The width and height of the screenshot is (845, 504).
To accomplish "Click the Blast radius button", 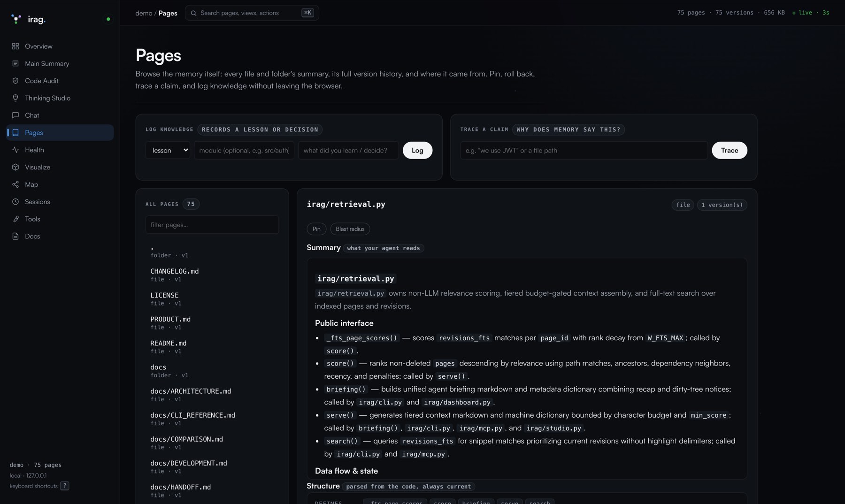I will 350,229.
